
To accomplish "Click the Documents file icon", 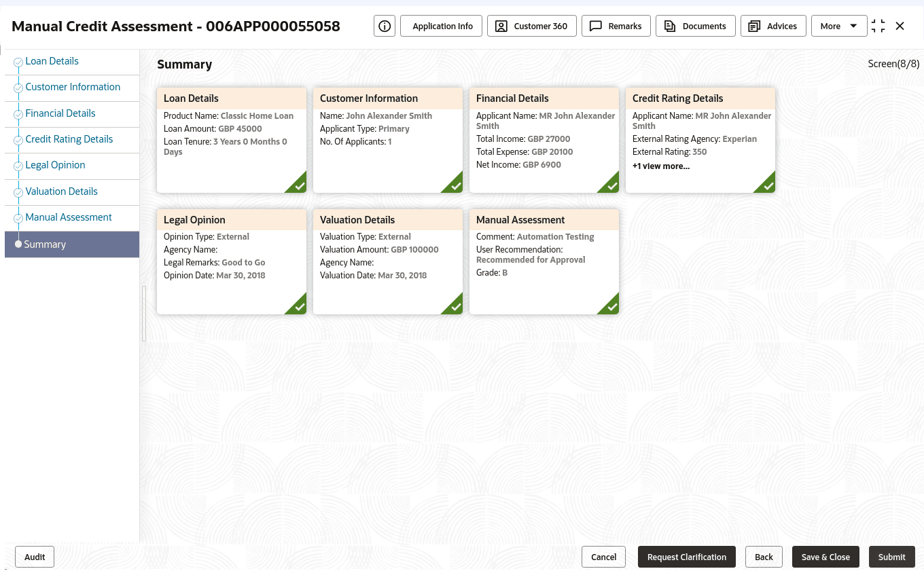I will point(670,26).
